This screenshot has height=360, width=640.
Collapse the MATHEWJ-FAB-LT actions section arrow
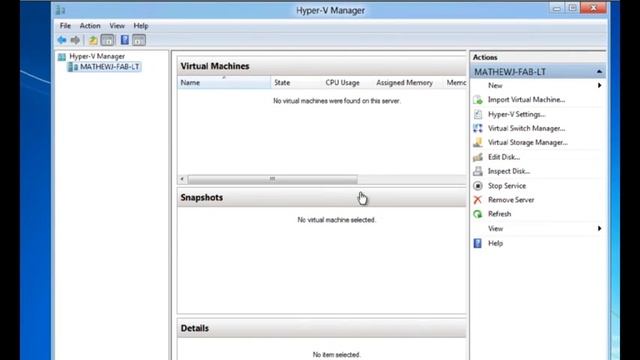pyautogui.click(x=599, y=72)
